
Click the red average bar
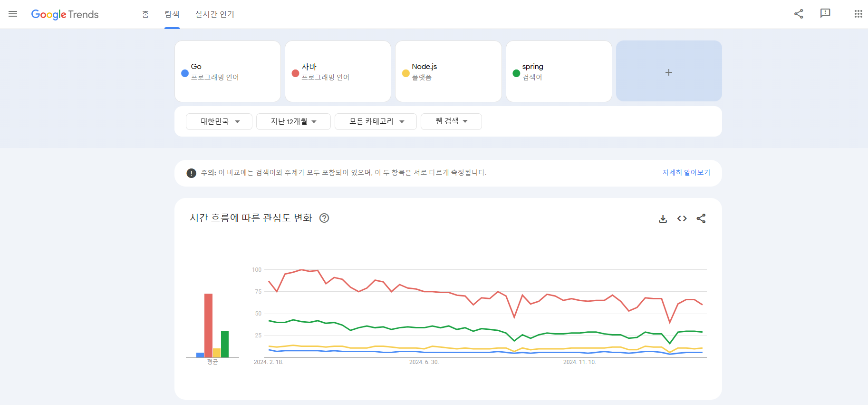click(x=208, y=326)
